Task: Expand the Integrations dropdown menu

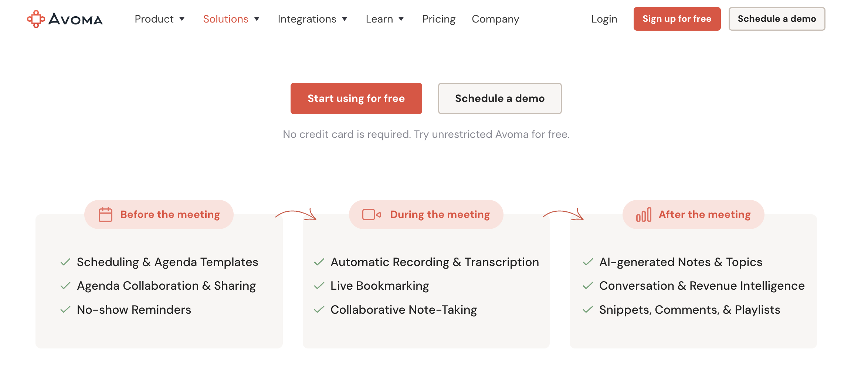Action: (312, 19)
